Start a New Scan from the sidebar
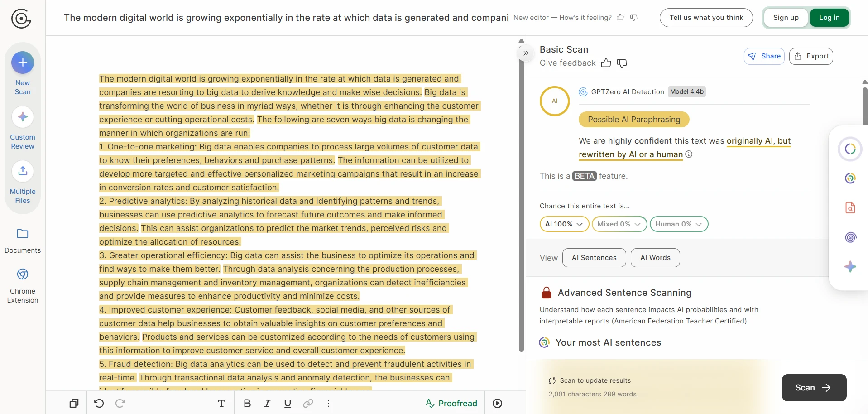Image resolution: width=868 pixels, height=414 pixels. (22, 72)
